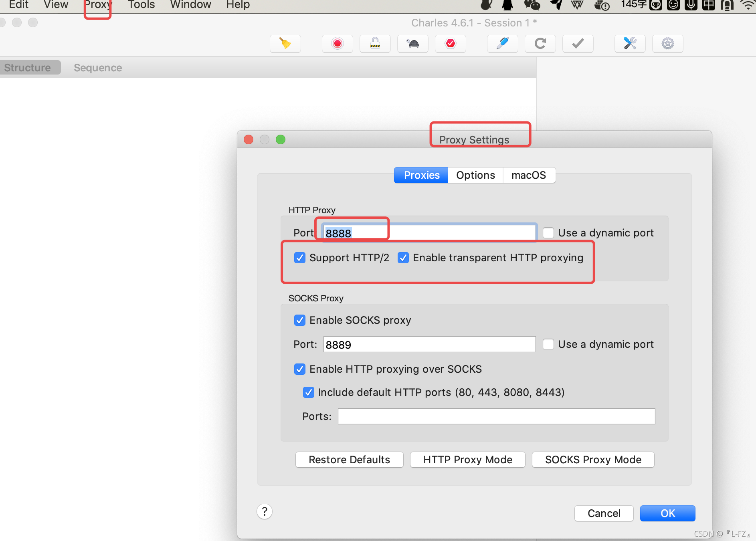Image resolution: width=756 pixels, height=541 pixels.
Task: Open the Proxy menu
Action: coord(98,5)
